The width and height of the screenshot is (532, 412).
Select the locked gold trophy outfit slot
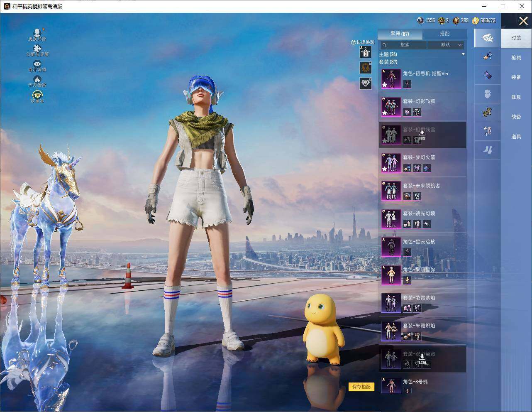(365, 68)
